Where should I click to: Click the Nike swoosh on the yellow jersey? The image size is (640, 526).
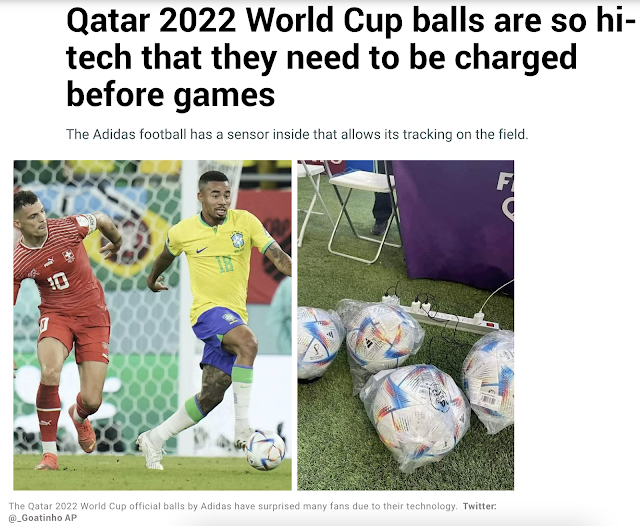point(201,249)
